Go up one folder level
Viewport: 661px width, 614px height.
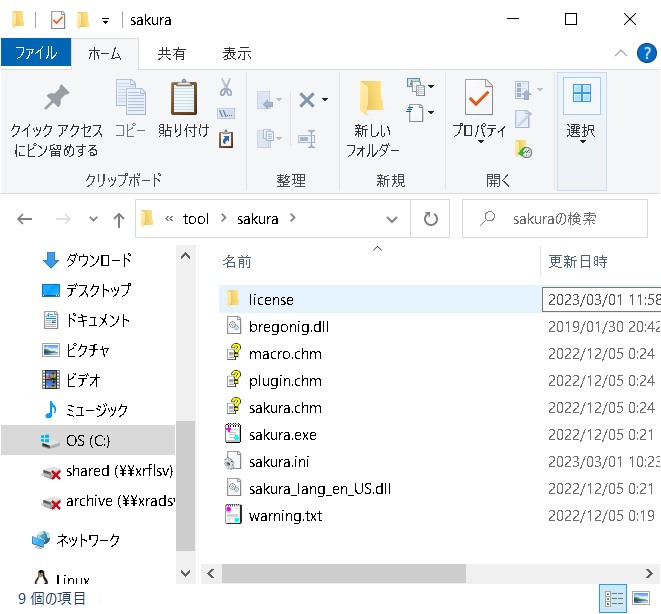click(118, 219)
